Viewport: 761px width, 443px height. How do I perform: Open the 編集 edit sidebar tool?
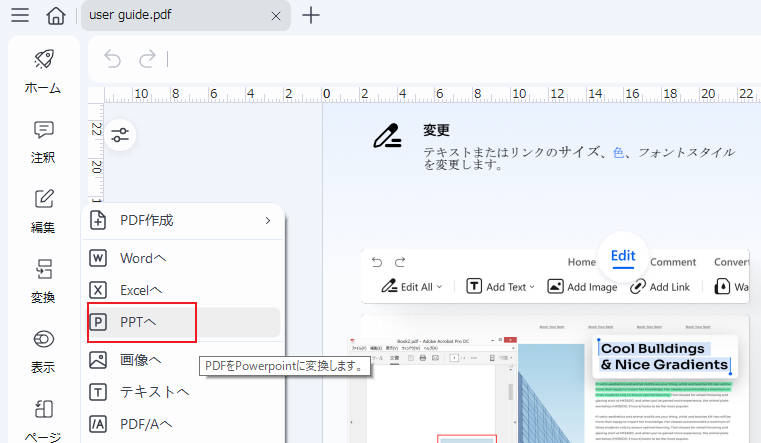click(43, 212)
